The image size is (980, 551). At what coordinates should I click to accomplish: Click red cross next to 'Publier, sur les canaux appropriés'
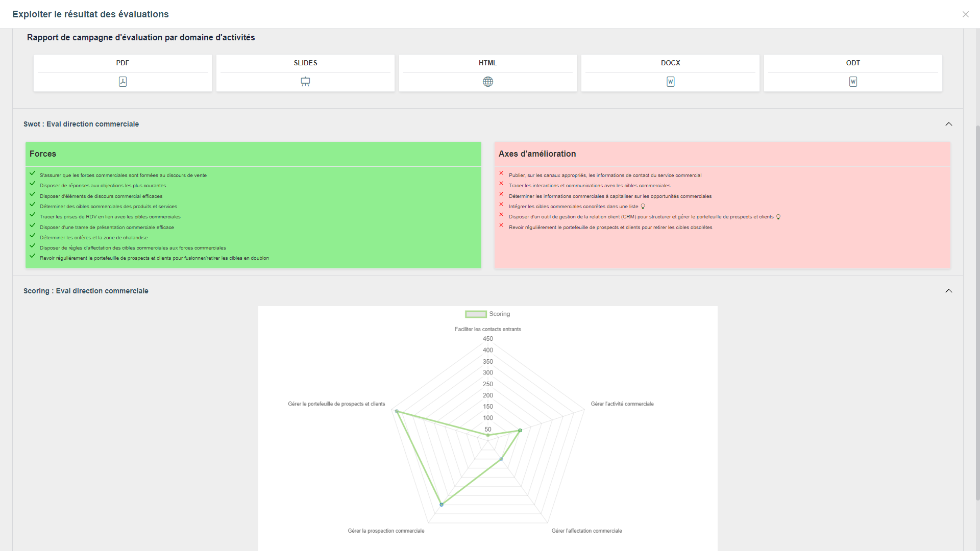501,173
